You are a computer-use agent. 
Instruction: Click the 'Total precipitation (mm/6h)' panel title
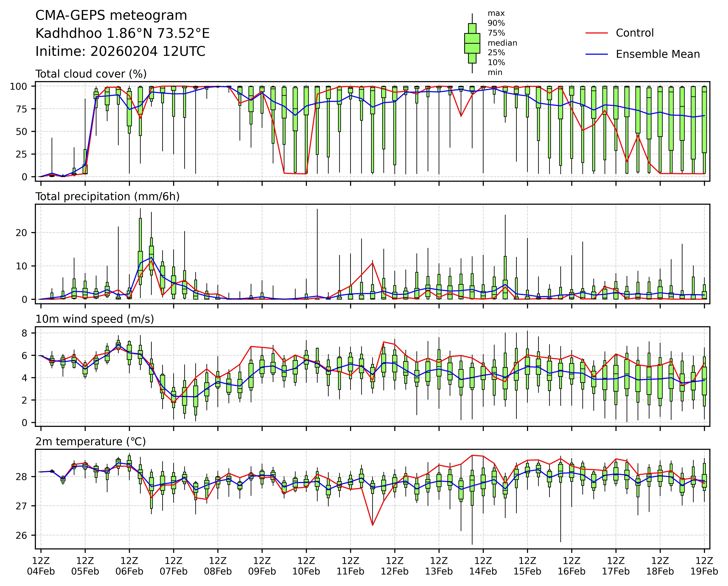(x=107, y=196)
